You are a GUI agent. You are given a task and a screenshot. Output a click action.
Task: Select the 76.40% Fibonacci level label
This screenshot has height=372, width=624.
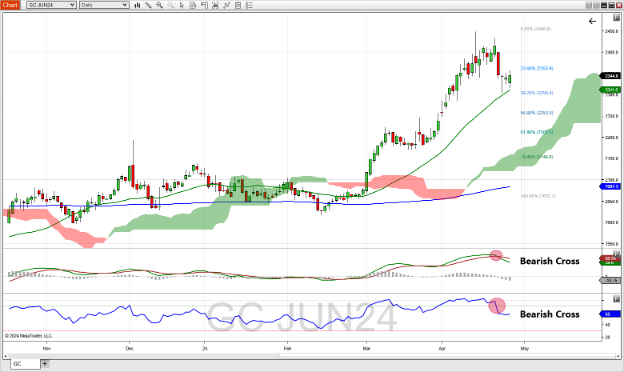[537, 157]
